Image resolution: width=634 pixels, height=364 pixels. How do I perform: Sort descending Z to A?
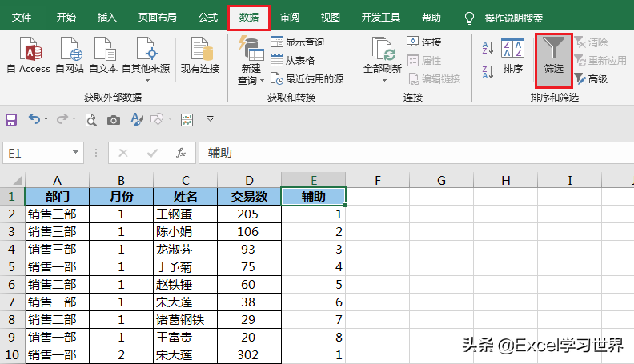(488, 72)
